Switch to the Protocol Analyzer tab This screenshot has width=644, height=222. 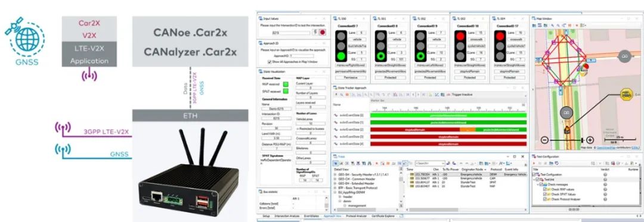click(x=356, y=215)
